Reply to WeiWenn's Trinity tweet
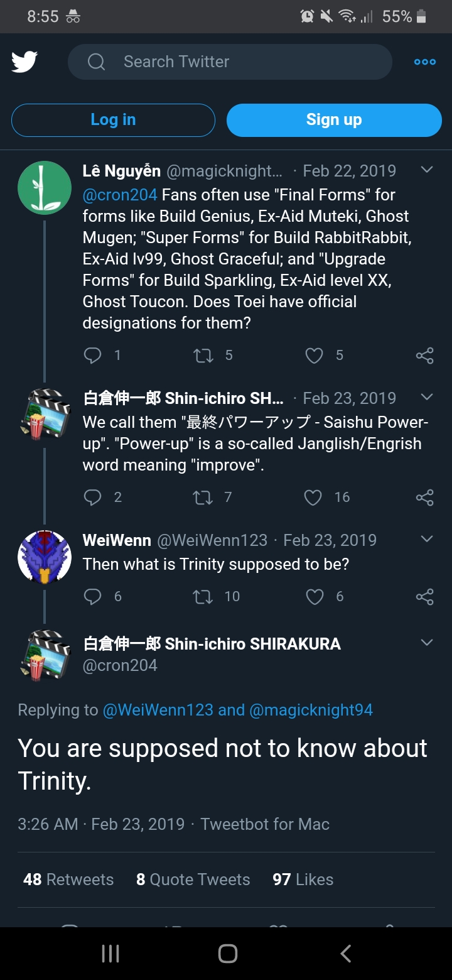Screen dimensions: 452x980 [92, 597]
